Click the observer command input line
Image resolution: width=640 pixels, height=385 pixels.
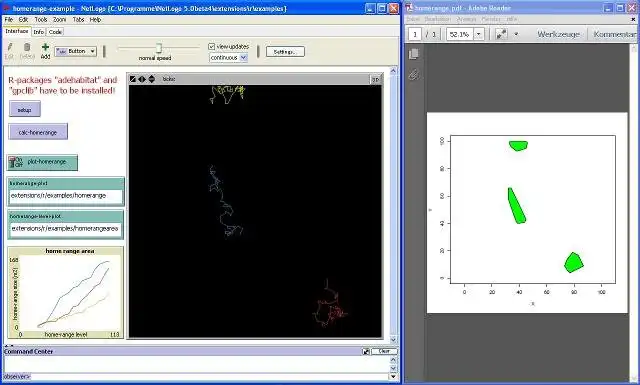tap(210, 376)
